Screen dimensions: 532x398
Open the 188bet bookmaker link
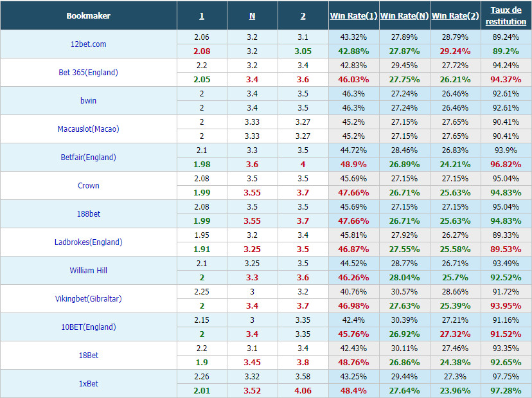(x=88, y=213)
